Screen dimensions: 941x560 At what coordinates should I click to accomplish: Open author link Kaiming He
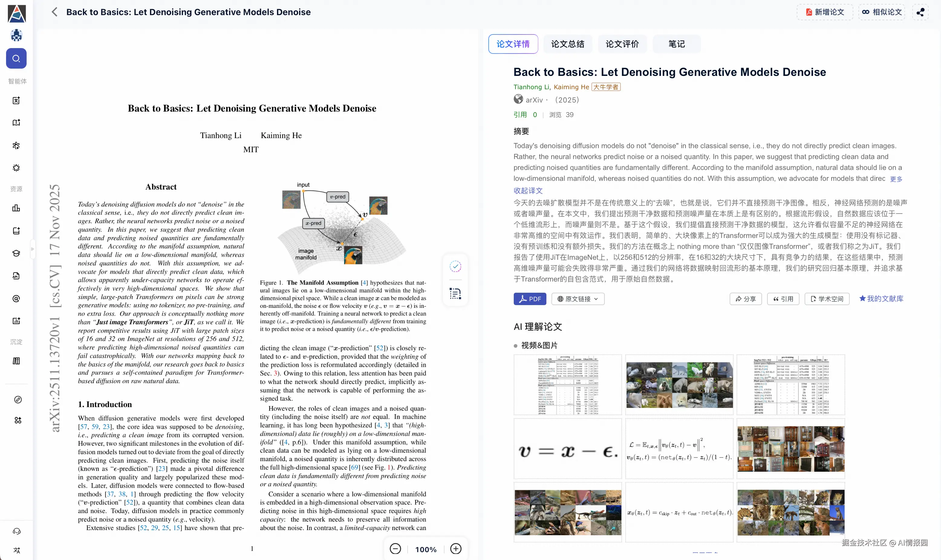(571, 87)
